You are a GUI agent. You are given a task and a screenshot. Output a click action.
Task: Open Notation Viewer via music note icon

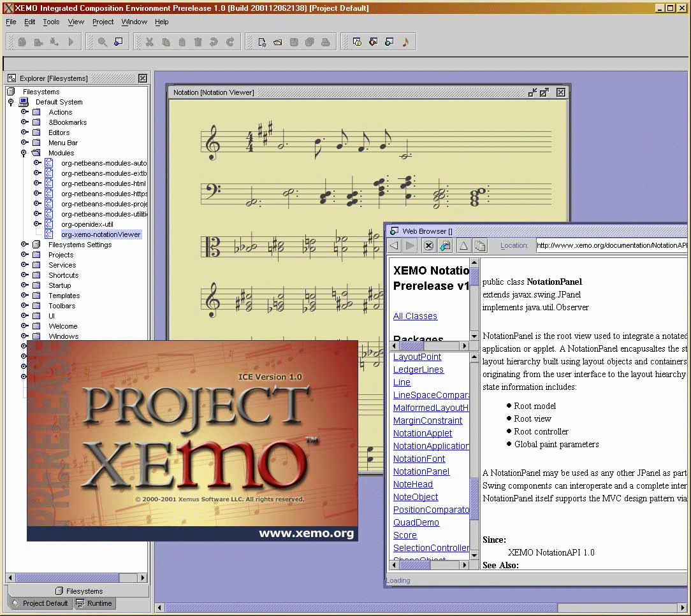point(405,42)
